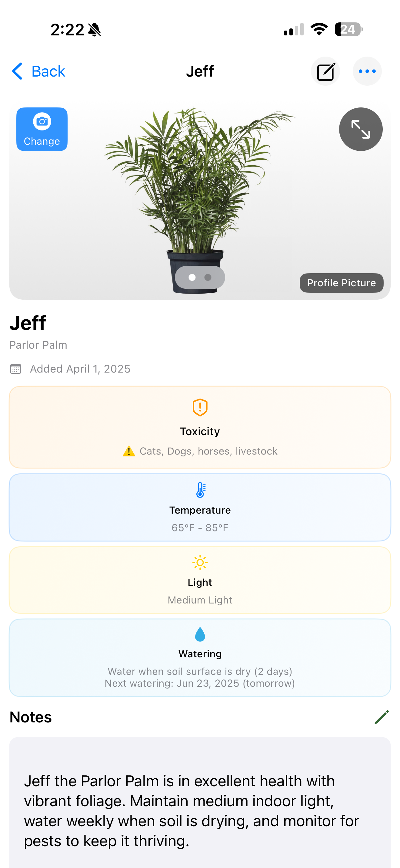Image resolution: width=400 pixels, height=868 pixels.
Task: Tap the calendar icon beside Added date
Action: (15, 369)
